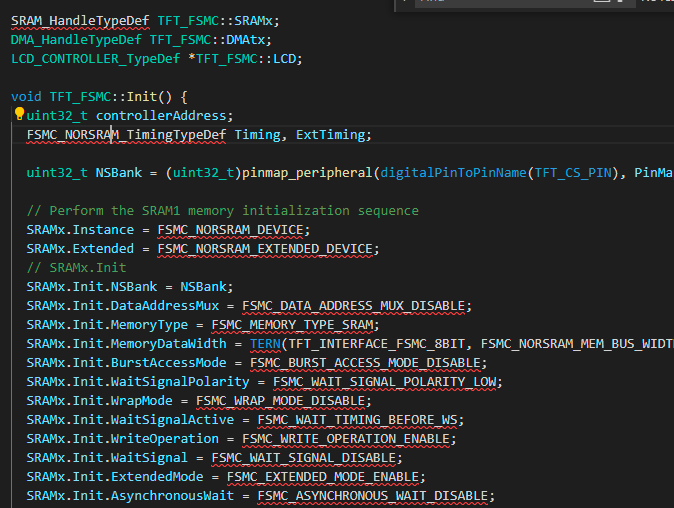674x508 pixels.
Task: Click FSMC_MEMORY_TYPE_SRAM value
Action: coord(292,325)
